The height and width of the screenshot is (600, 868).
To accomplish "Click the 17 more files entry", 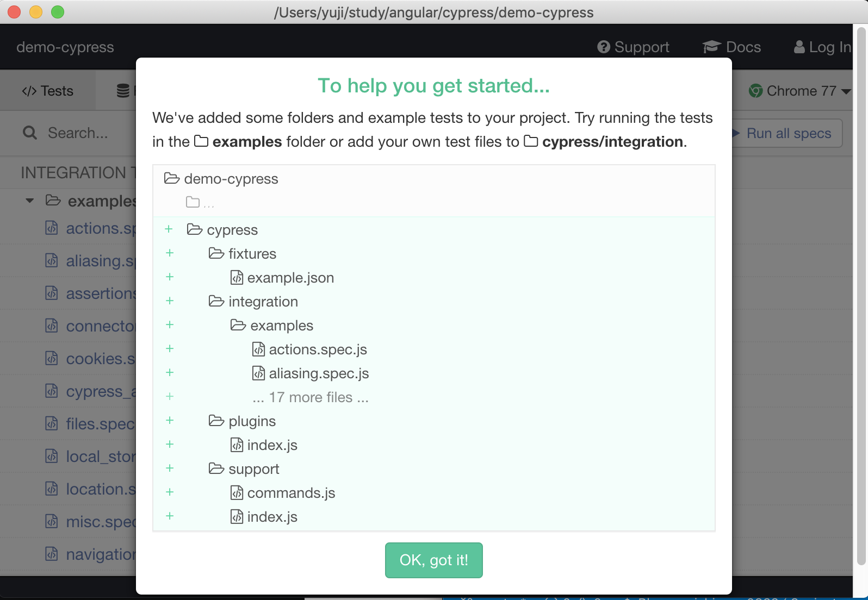I will tap(311, 397).
